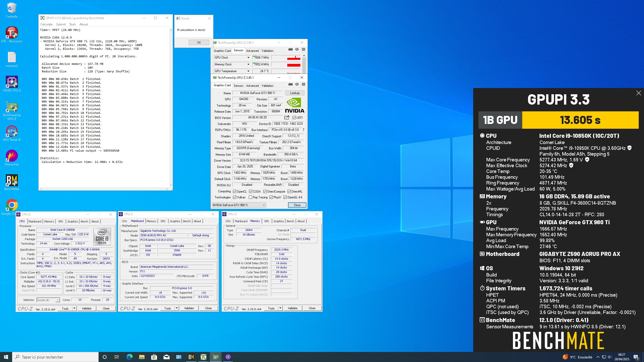Click the Lookup button in GPU-Z
Image resolution: width=644 pixels, height=362 pixels.
click(x=295, y=93)
